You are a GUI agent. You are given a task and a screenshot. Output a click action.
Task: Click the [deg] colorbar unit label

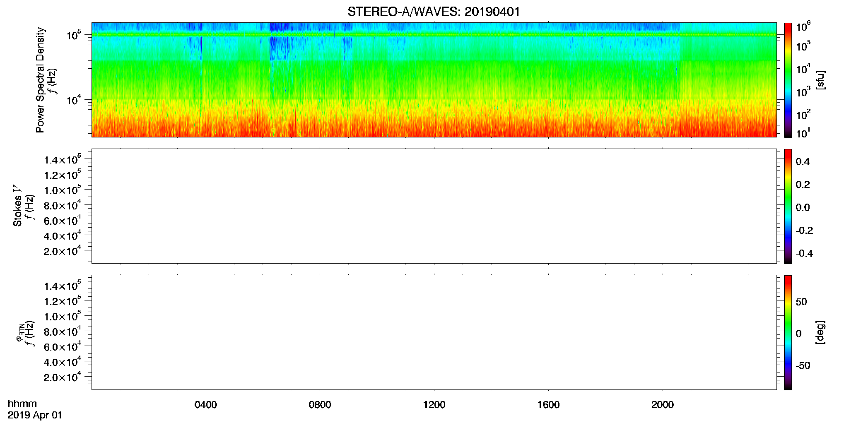coord(820,332)
